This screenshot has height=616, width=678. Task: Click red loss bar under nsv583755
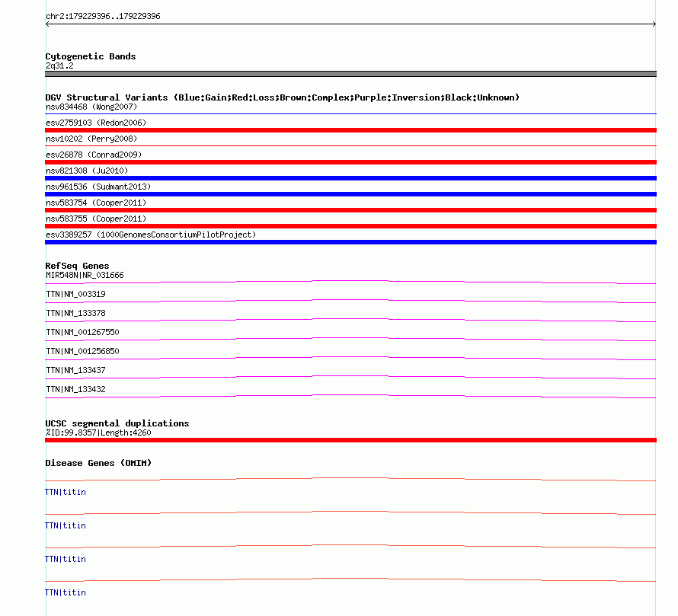tap(350, 226)
